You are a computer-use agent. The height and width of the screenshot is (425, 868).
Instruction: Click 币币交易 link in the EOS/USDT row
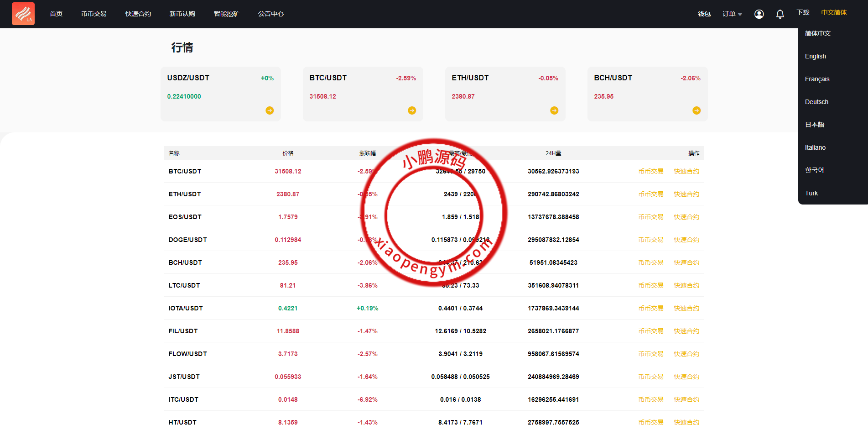pos(650,217)
